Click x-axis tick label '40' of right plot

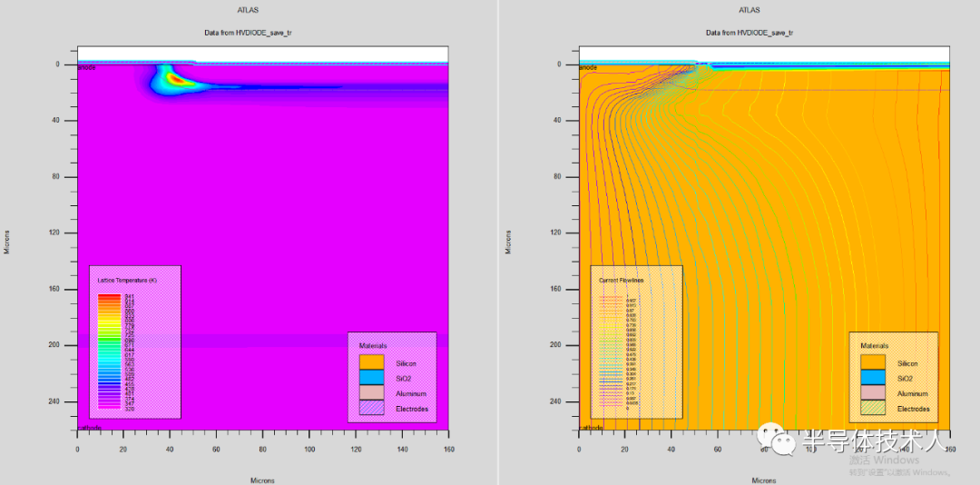[671, 450]
